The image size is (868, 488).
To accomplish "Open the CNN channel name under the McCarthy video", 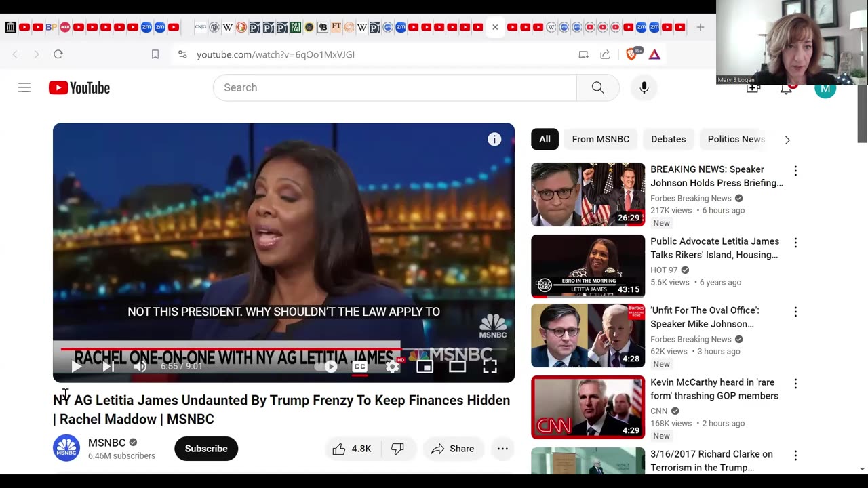I will point(659,411).
